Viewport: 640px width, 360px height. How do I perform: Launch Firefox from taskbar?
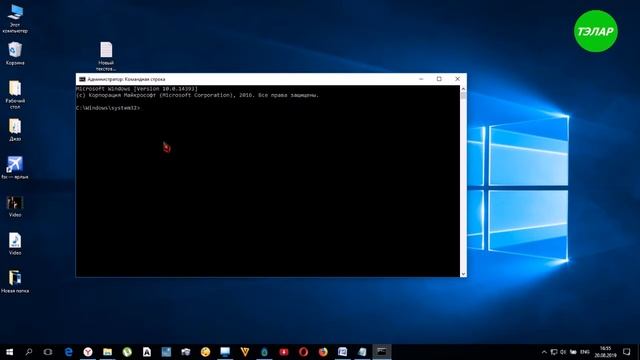tap(323, 352)
